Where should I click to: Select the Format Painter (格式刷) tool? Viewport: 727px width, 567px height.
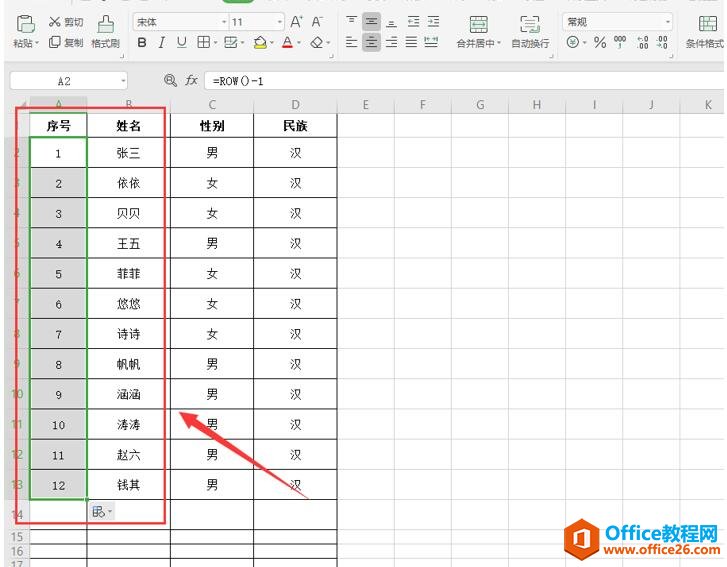point(106,32)
